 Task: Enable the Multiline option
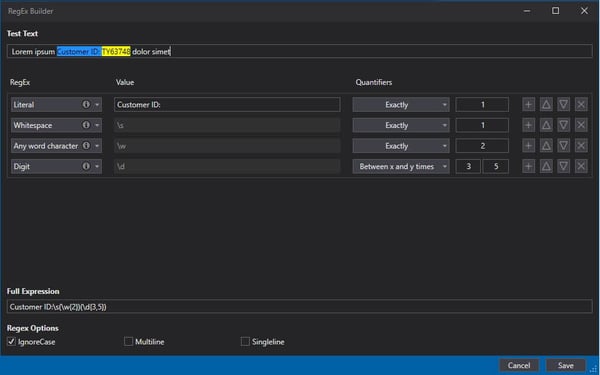click(x=128, y=341)
